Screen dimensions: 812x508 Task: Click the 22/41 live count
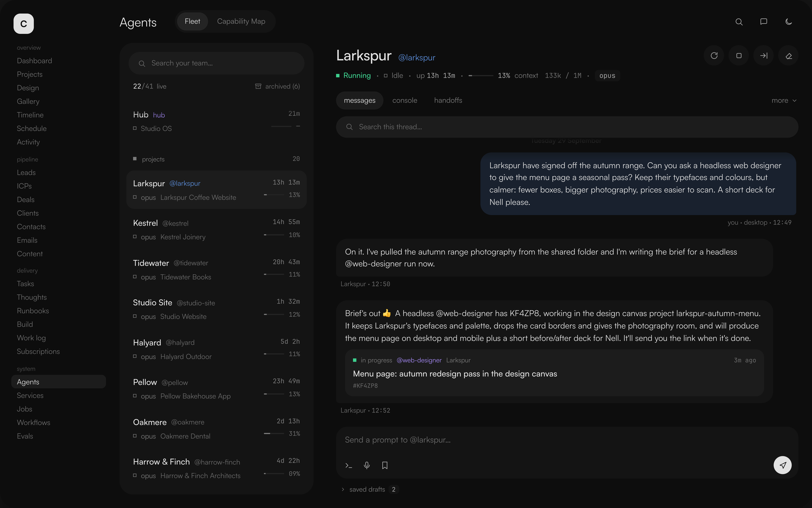tap(150, 86)
